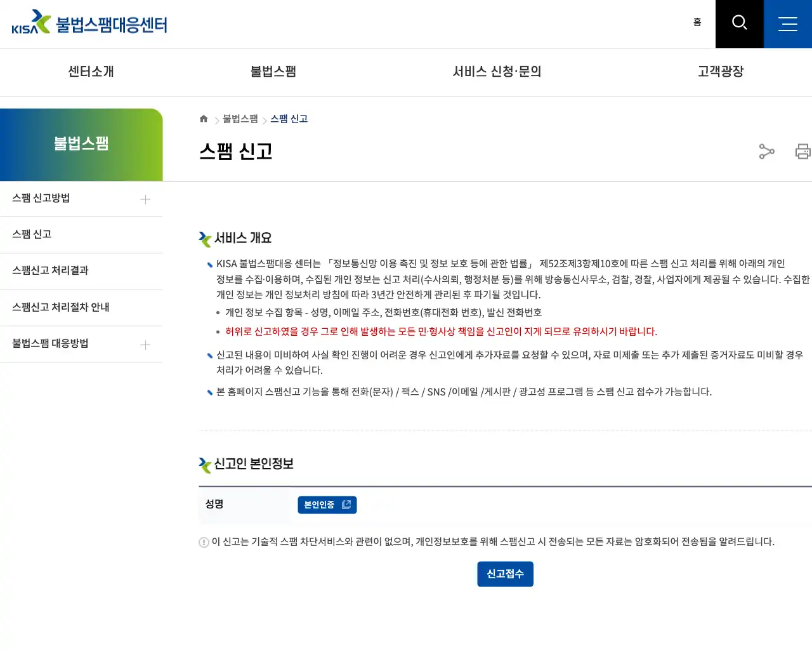Click the external link icon inside 본인인증 button

click(346, 504)
